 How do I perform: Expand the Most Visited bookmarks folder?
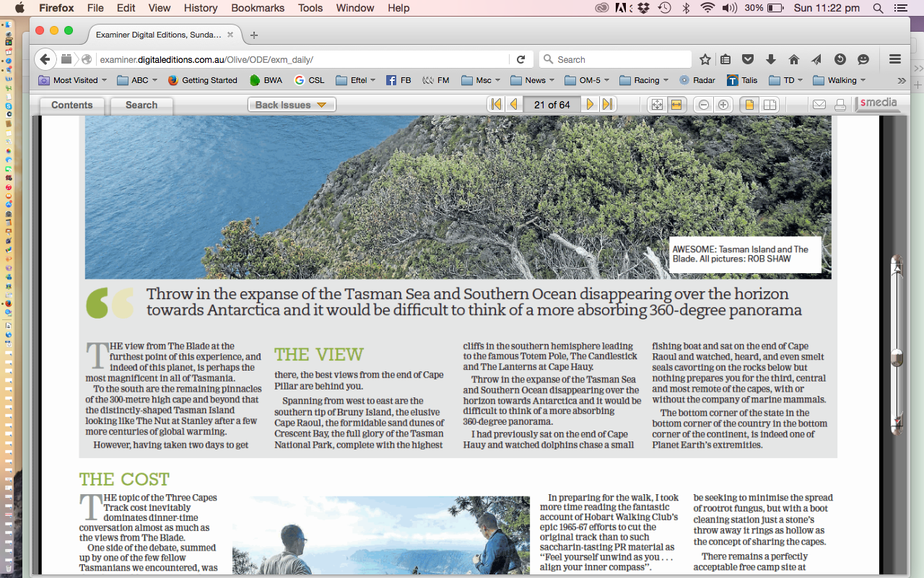[72, 80]
